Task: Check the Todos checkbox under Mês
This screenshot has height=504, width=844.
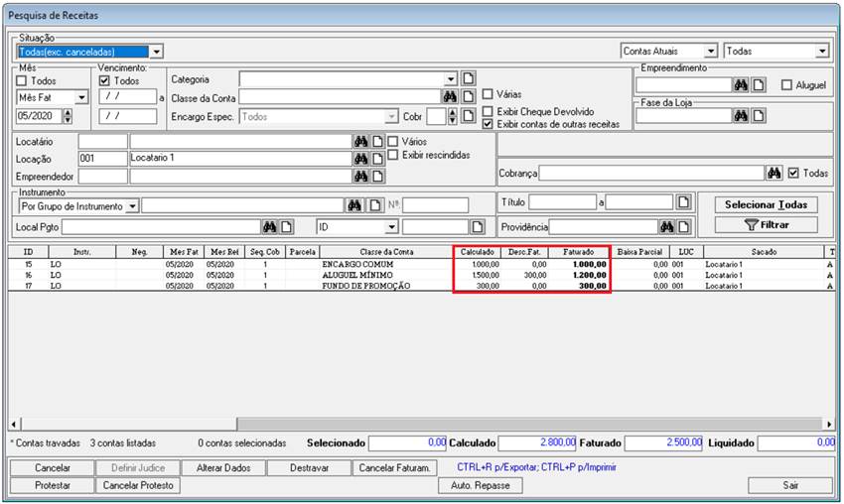Action: pyautogui.click(x=22, y=80)
